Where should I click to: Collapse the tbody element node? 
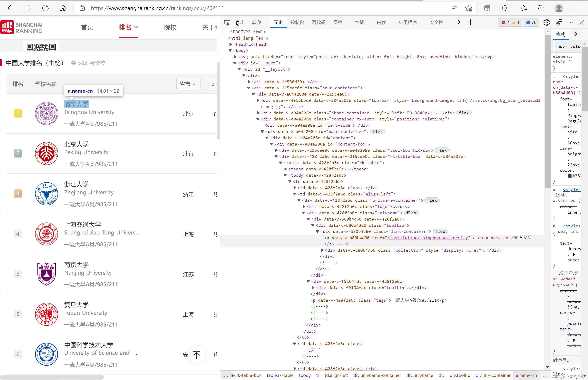point(285,175)
